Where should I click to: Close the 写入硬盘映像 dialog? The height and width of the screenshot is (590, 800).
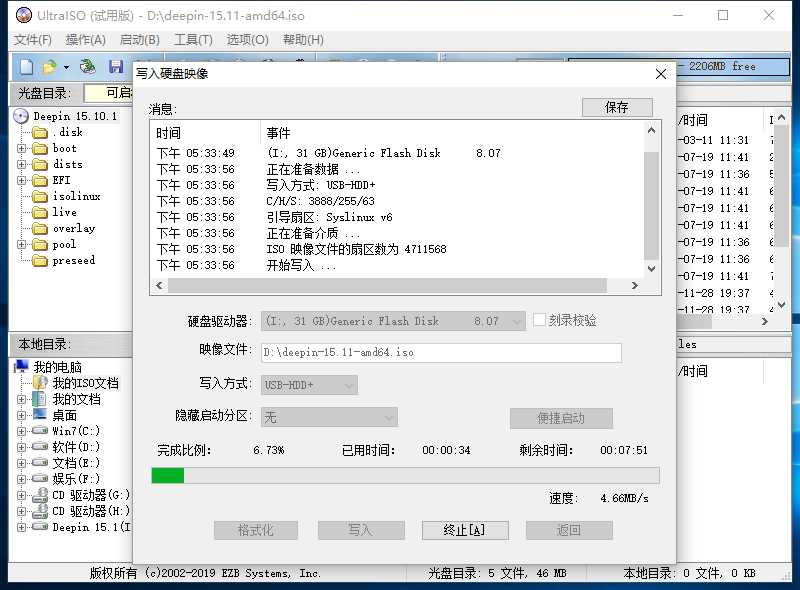coord(661,74)
